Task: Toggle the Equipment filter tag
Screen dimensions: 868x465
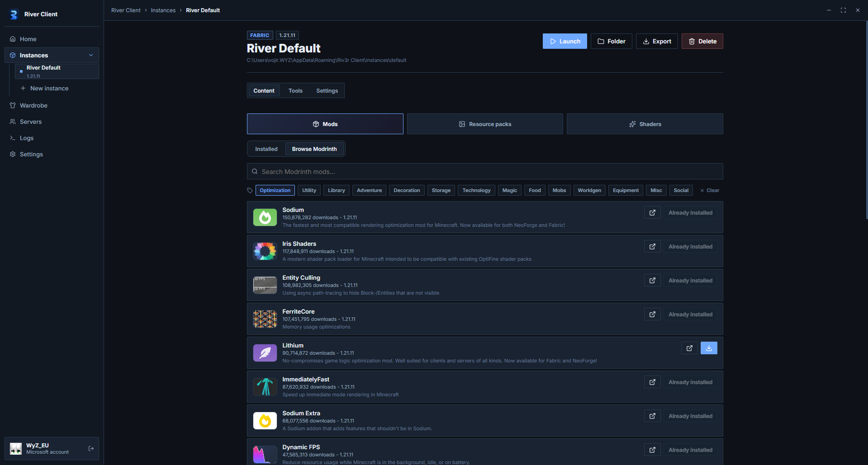Action: [626, 190]
